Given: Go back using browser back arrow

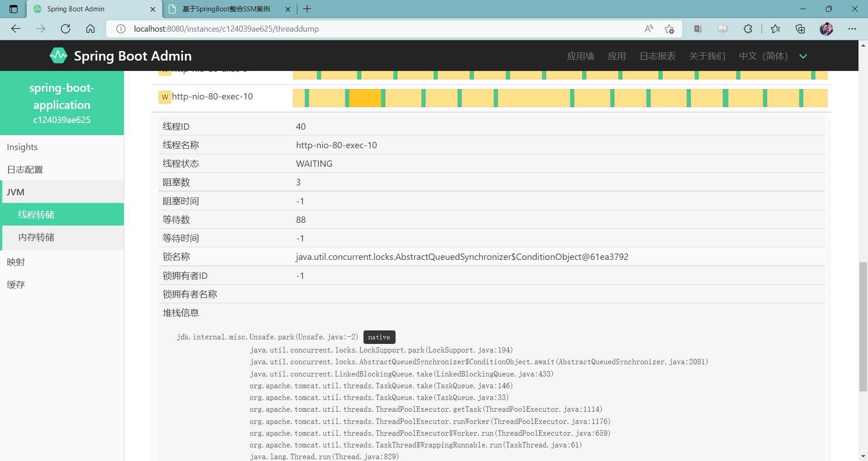Looking at the screenshot, I should point(16,29).
